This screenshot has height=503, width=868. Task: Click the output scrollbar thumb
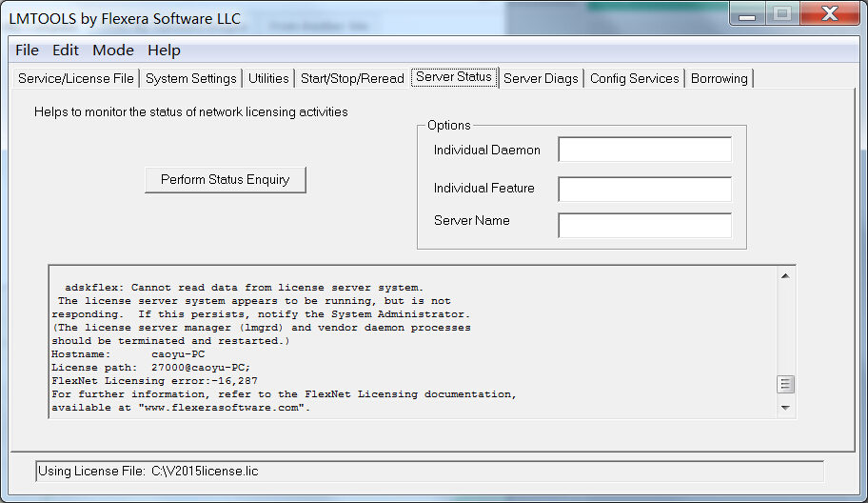pos(785,384)
